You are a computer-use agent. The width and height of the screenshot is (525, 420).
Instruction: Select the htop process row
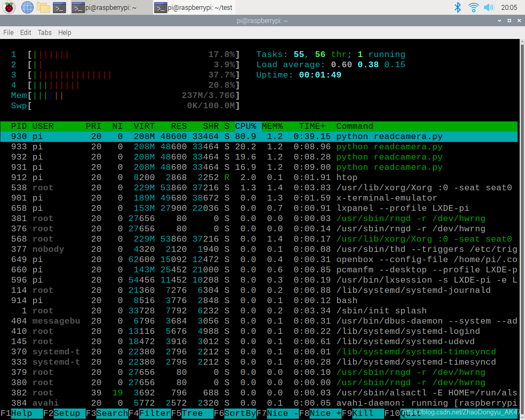click(x=259, y=178)
